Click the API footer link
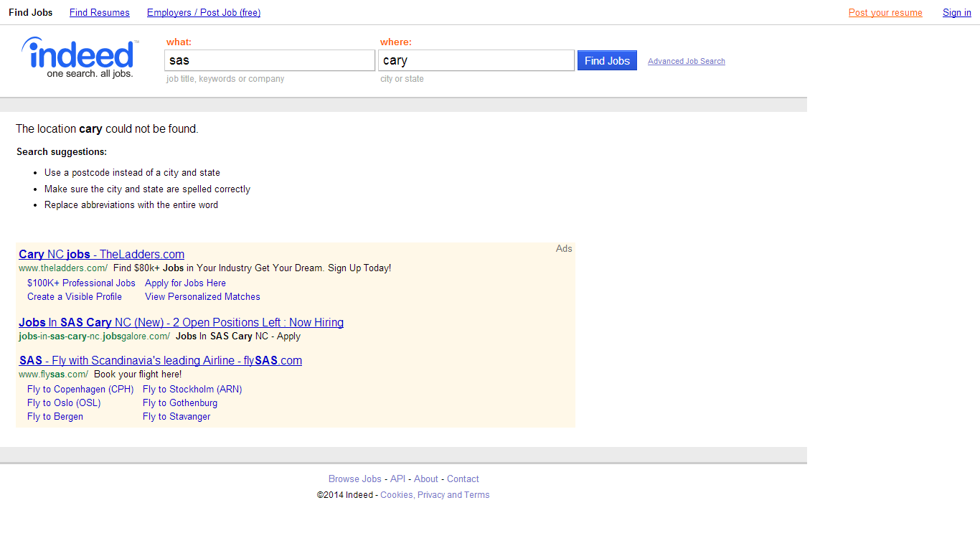This screenshot has width=980, height=551. (x=397, y=479)
